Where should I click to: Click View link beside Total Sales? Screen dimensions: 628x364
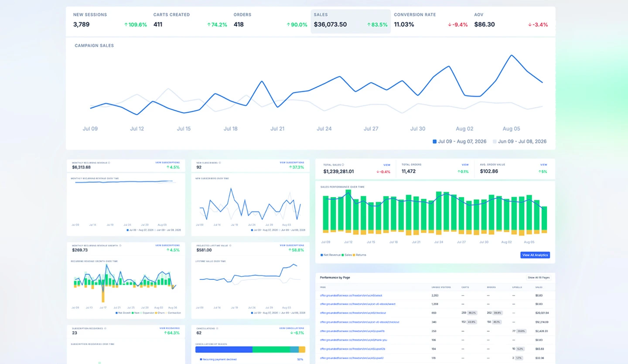[387, 165]
